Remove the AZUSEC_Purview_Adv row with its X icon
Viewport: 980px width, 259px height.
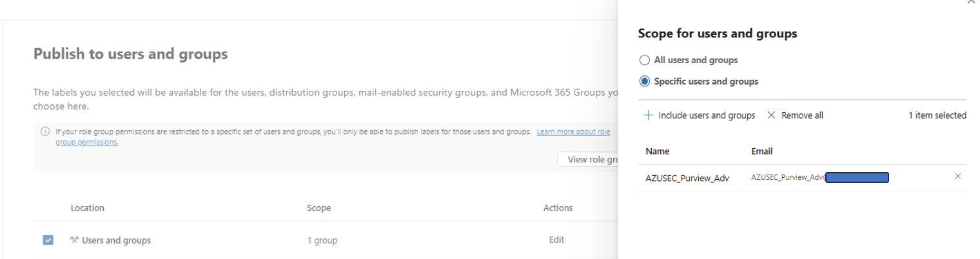click(957, 177)
